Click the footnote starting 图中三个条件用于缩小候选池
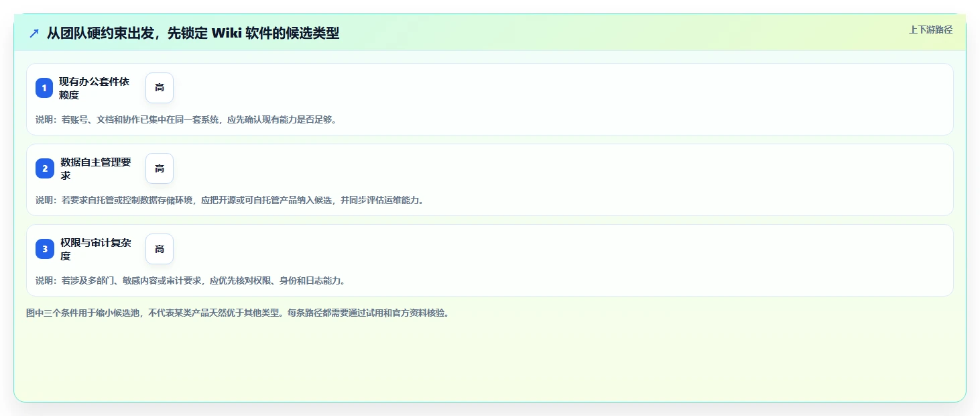 pyautogui.click(x=237, y=313)
